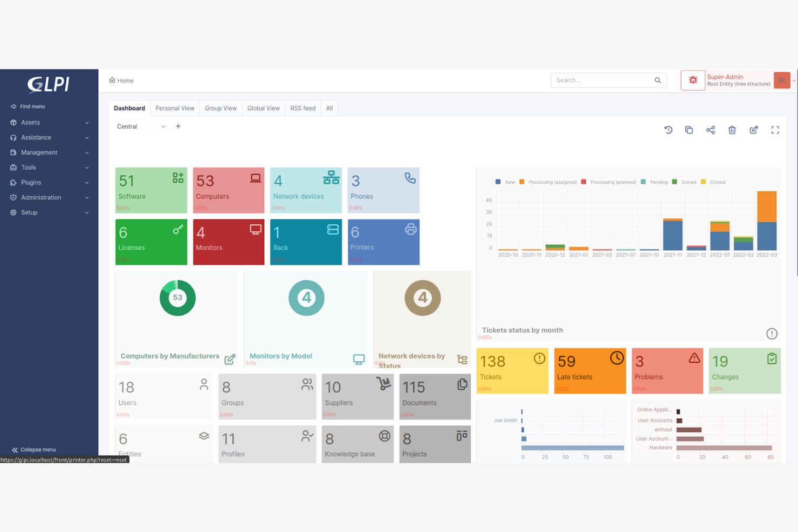
Task: Collapse the sidebar menu
Action: 33,450
